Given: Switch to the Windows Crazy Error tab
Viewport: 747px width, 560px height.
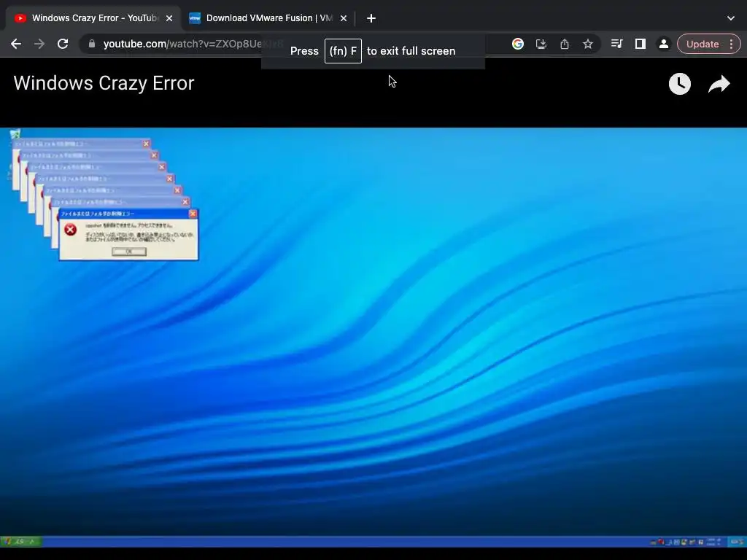Looking at the screenshot, I should pos(93,18).
